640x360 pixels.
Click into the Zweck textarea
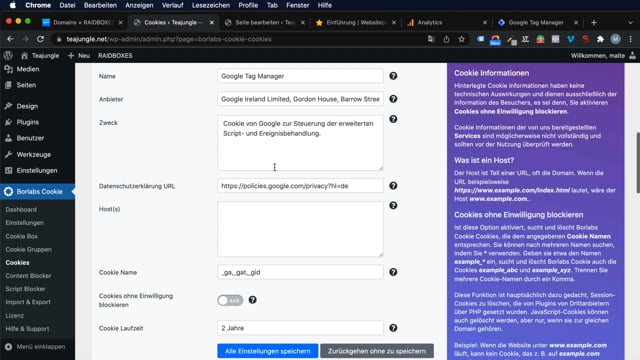(x=300, y=142)
